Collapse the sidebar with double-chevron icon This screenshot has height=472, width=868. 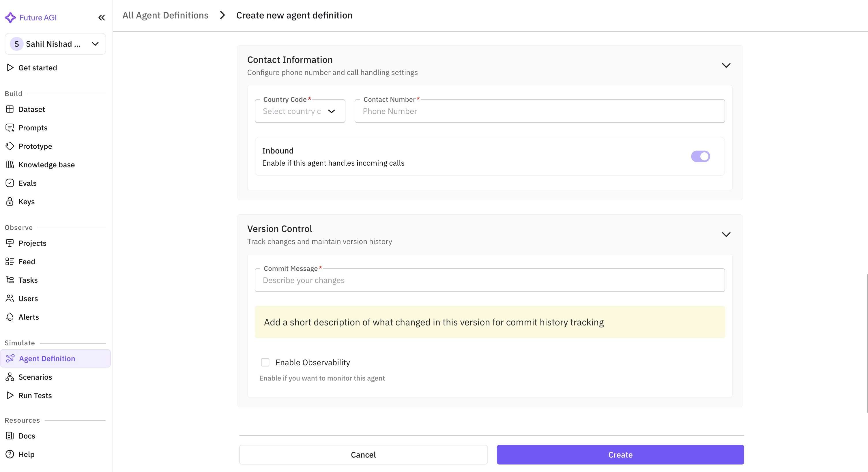[101, 18]
